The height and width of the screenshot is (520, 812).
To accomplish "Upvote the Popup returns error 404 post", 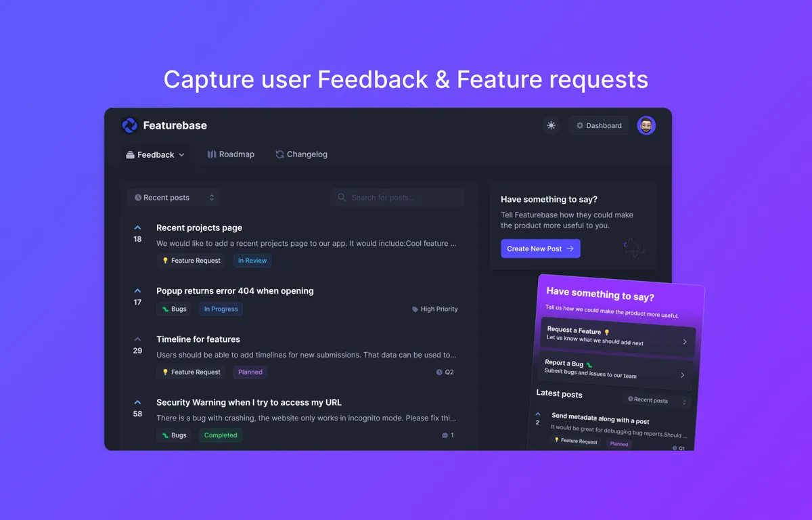I will (137, 291).
